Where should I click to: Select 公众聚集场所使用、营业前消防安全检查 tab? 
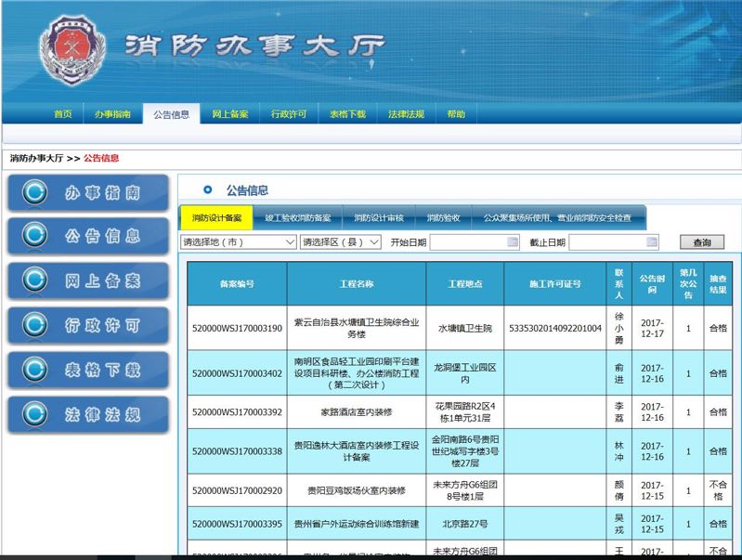[556, 218]
